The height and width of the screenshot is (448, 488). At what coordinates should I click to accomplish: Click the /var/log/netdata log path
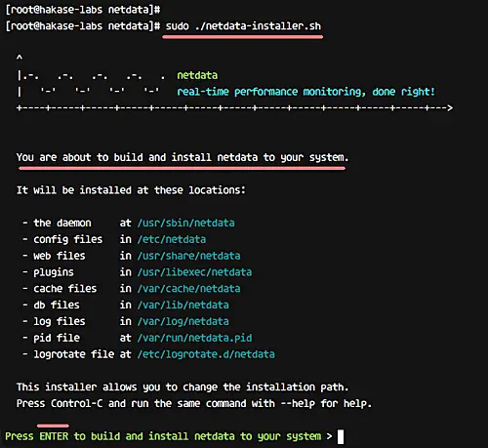pos(183,322)
